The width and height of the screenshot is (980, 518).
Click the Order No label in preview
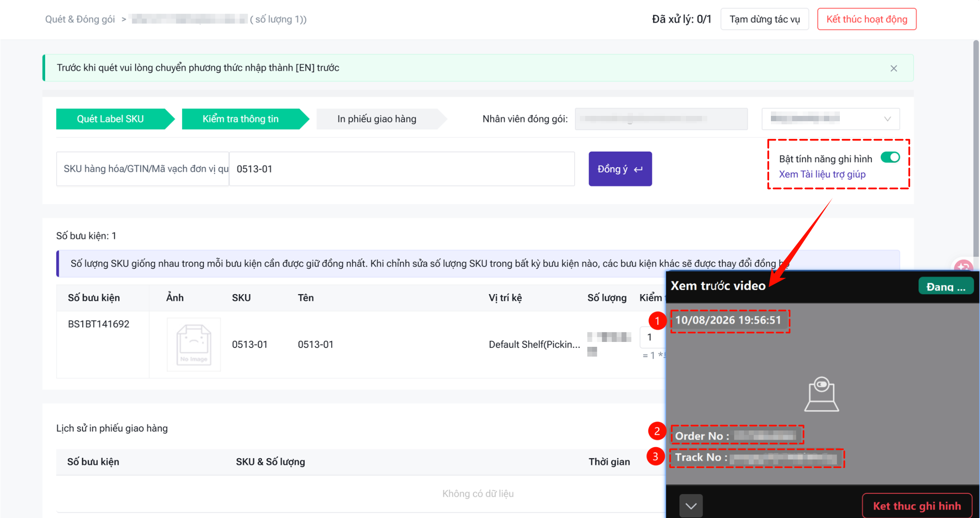coord(702,436)
